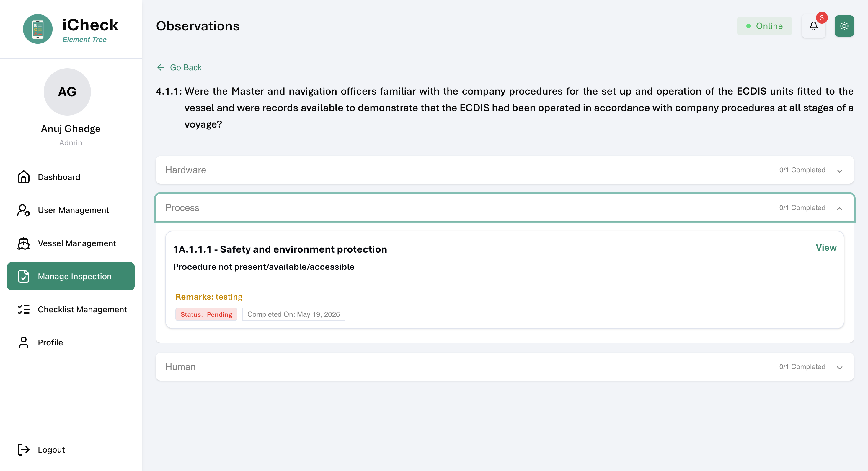Screen dimensions: 868x471
Task: Click the Dashboard home icon
Action: 24,177
